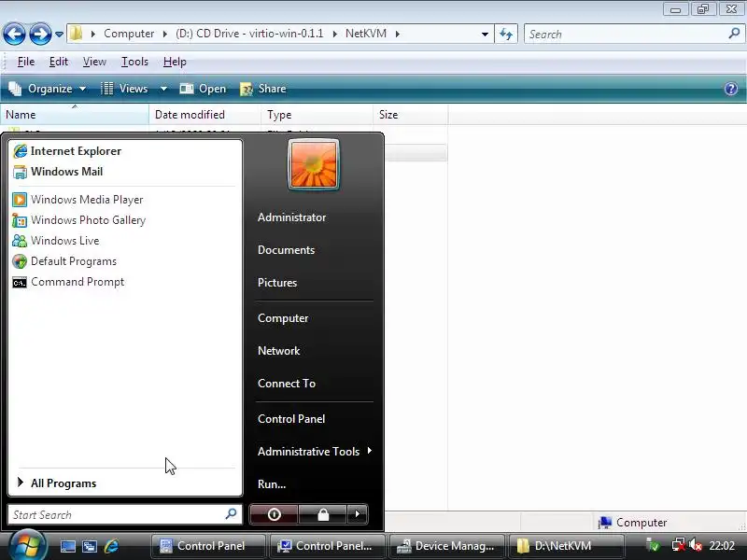The width and height of the screenshot is (747, 560).
Task: Open the Views dropdown arrow
Action: pos(163,89)
